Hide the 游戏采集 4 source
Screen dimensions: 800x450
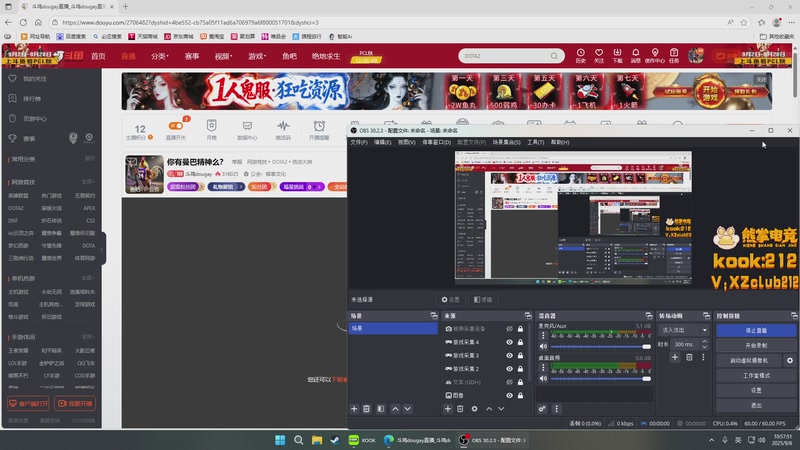[x=509, y=342]
